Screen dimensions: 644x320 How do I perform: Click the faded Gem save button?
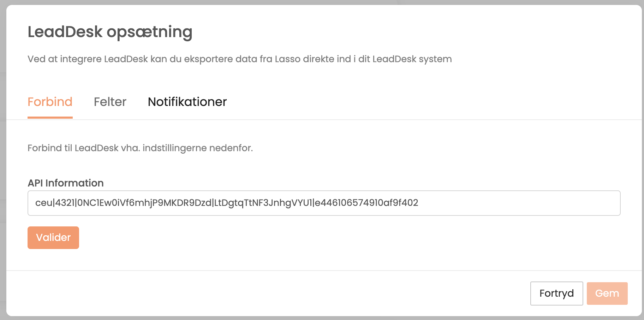(x=607, y=293)
